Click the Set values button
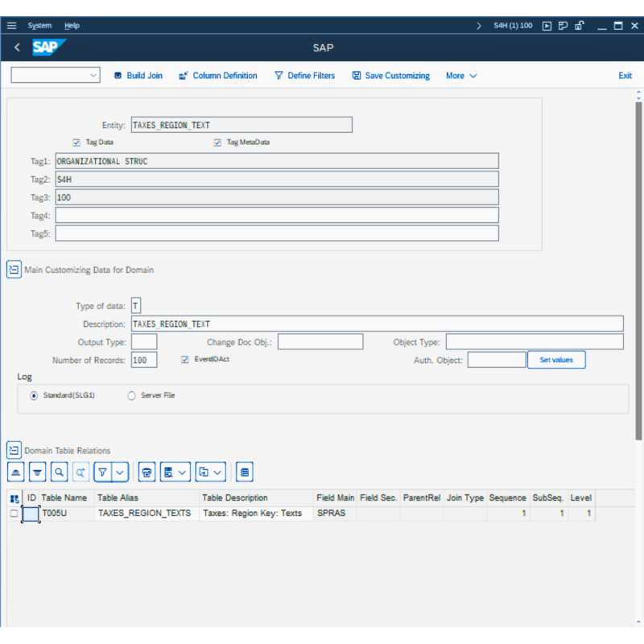 pyautogui.click(x=556, y=360)
